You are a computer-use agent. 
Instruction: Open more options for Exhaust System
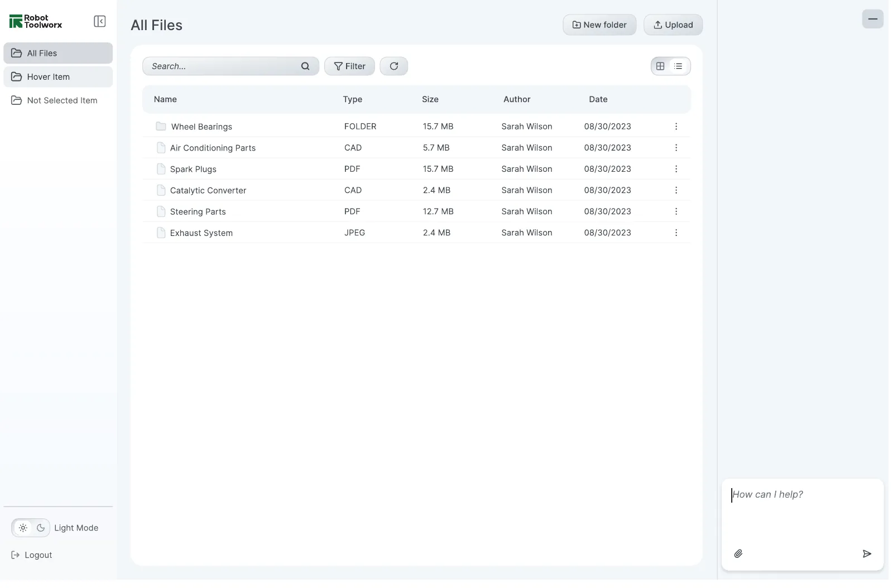pos(676,232)
